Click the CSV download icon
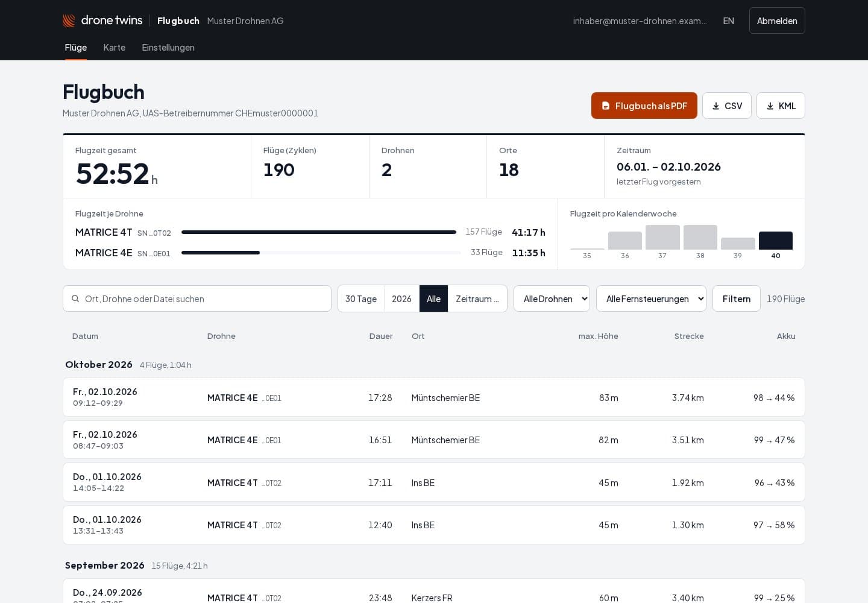Viewport: 868px width, 603px height. [x=716, y=106]
